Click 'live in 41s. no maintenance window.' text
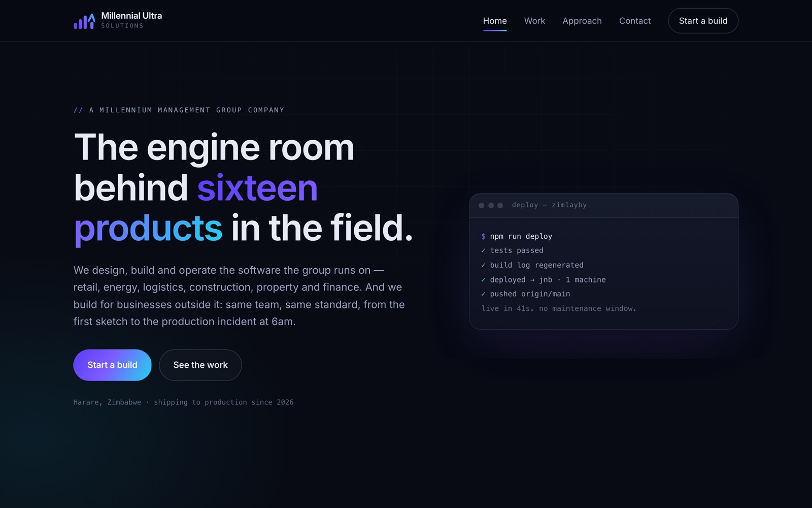 [559, 308]
